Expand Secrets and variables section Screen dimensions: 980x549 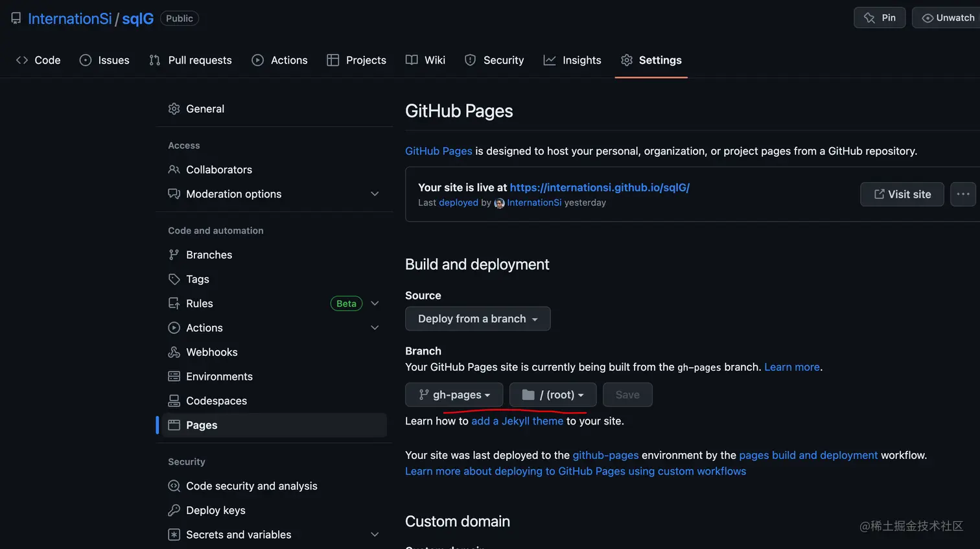tap(375, 535)
